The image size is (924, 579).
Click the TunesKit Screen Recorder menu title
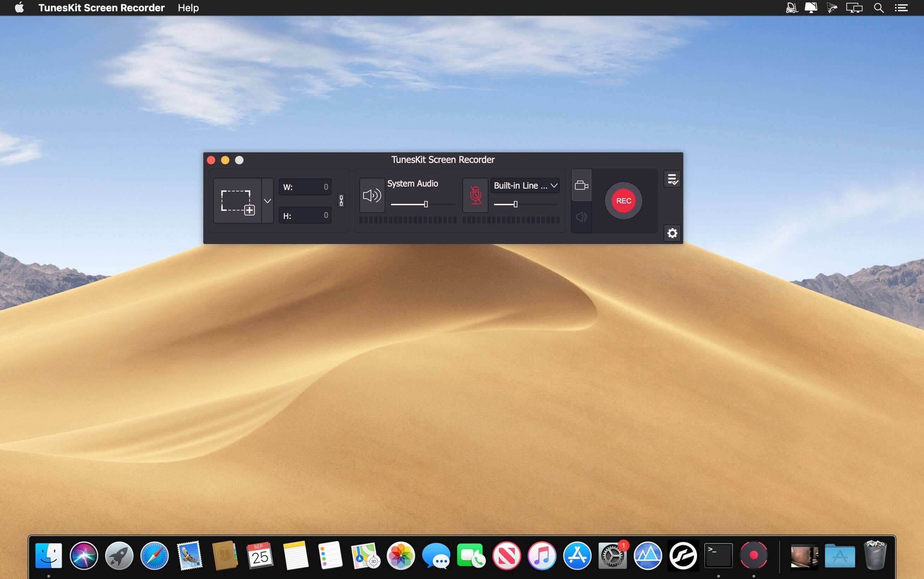pyautogui.click(x=101, y=8)
